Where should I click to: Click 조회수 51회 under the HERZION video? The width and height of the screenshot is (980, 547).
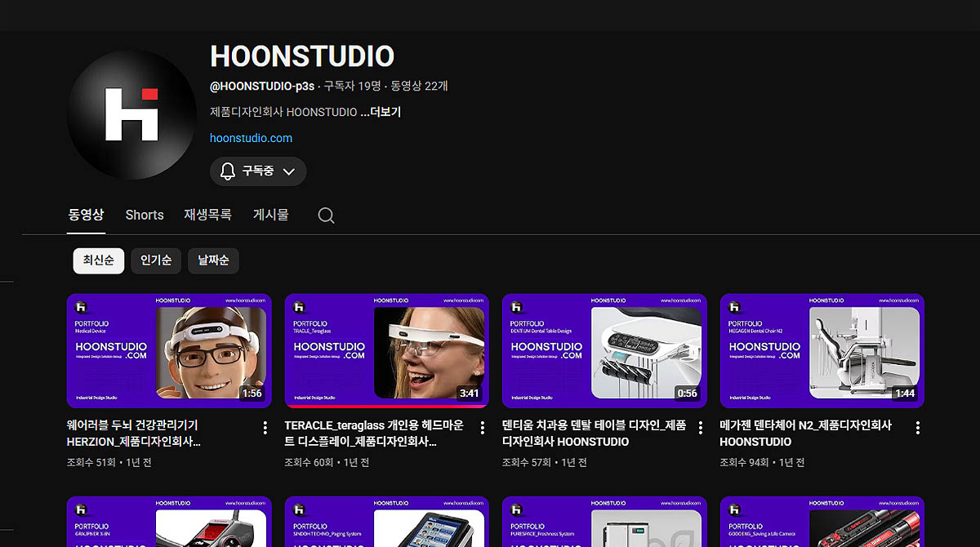pos(91,463)
